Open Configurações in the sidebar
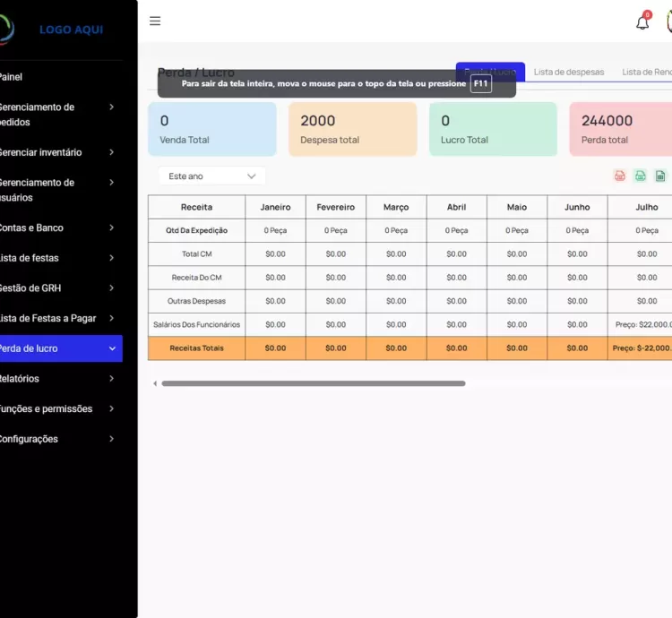Viewport: 672px width, 618px height. [29, 439]
